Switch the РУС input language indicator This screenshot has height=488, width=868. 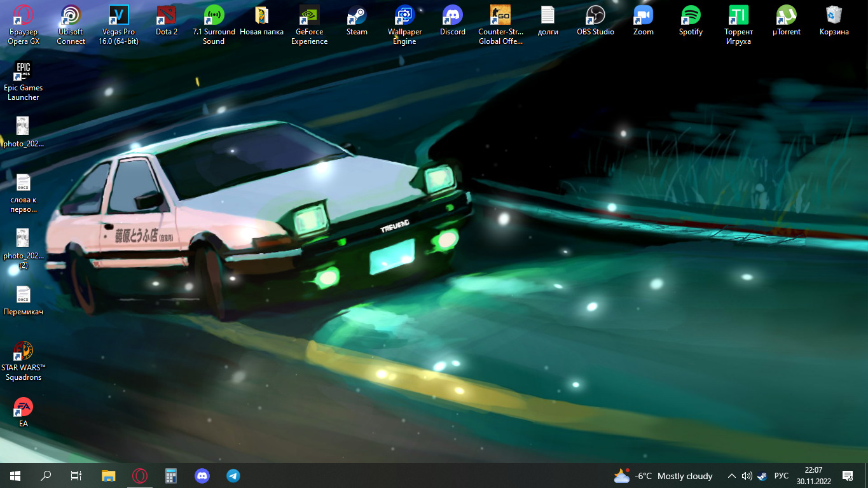[782, 476]
